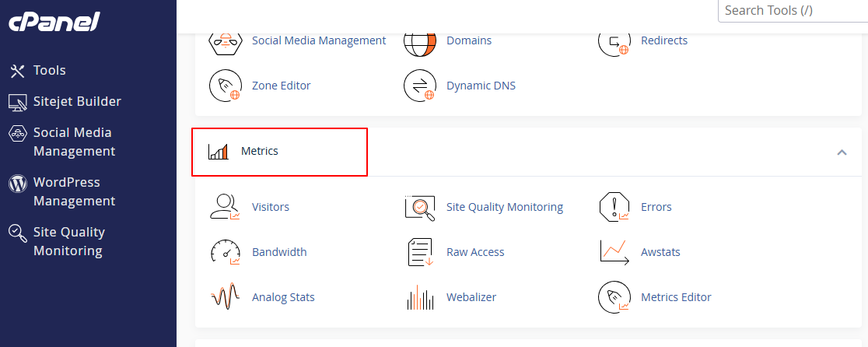Screen dimensions: 868x347
Task: Click the Metrics bar chart icon
Action: click(218, 152)
